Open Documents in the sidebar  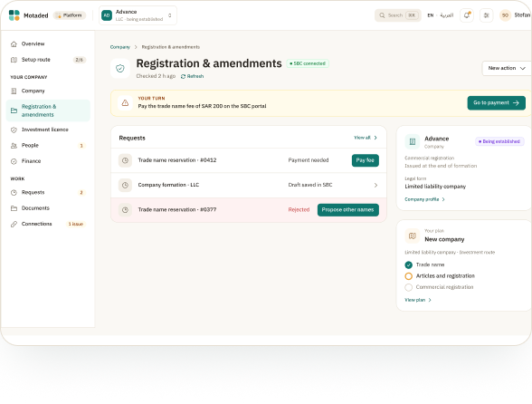[x=48, y=208]
